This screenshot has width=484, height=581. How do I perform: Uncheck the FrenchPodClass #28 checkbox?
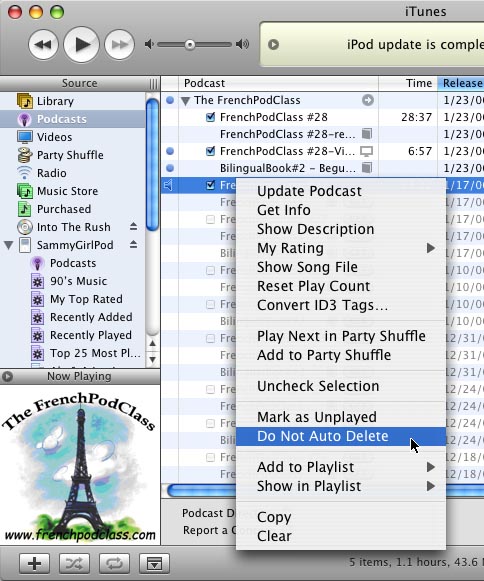point(210,117)
